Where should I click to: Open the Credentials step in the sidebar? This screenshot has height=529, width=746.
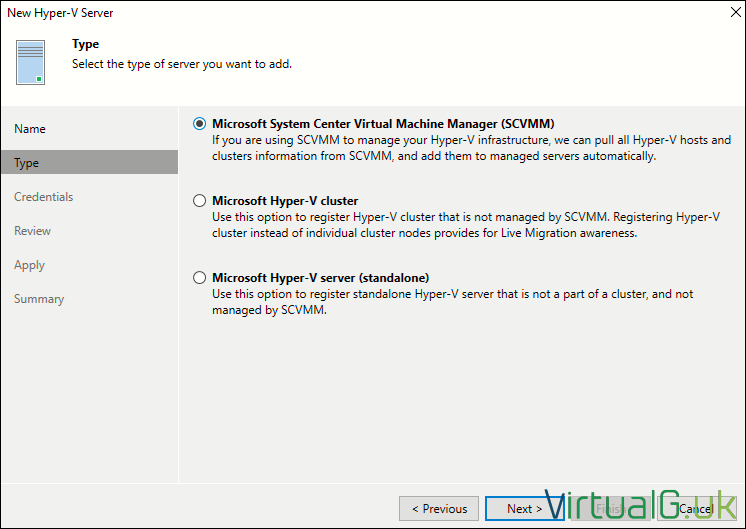(43, 196)
